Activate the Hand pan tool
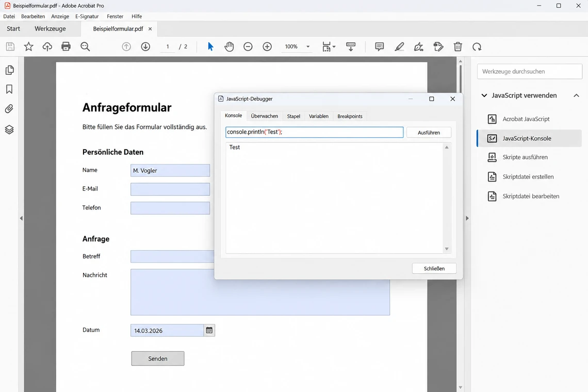Viewport: 588px width, 392px height. (229, 46)
